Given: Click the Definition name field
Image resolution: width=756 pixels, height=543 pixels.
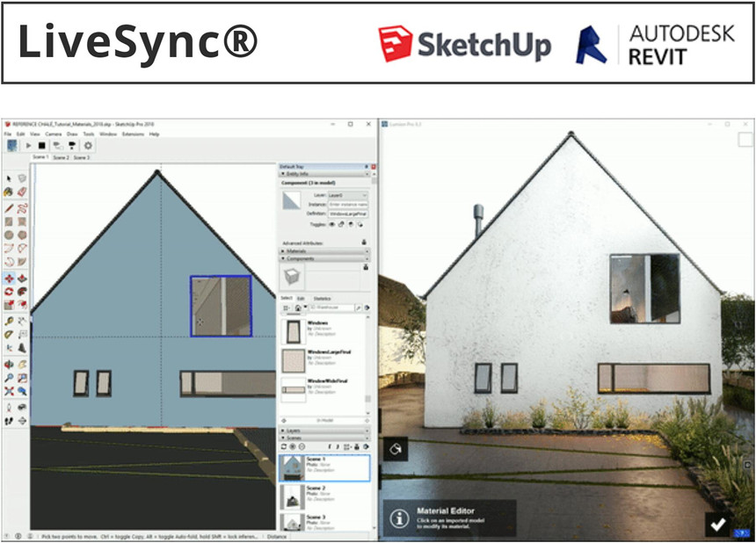Looking at the screenshot, I should click(x=347, y=214).
